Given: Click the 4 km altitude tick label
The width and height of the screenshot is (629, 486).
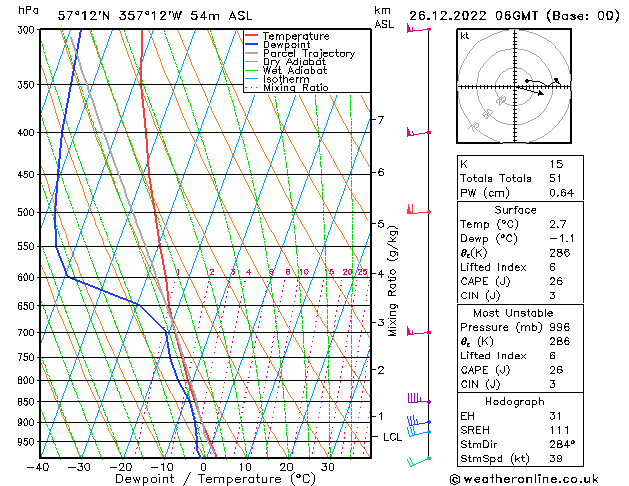Looking at the screenshot, I should click(x=380, y=273).
